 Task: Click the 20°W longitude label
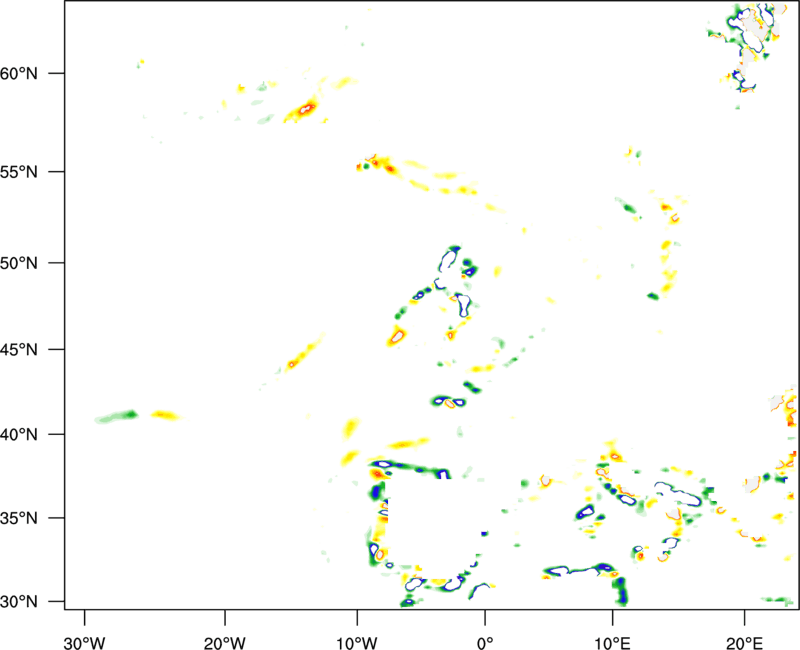pyautogui.click(x=224, y=642)
